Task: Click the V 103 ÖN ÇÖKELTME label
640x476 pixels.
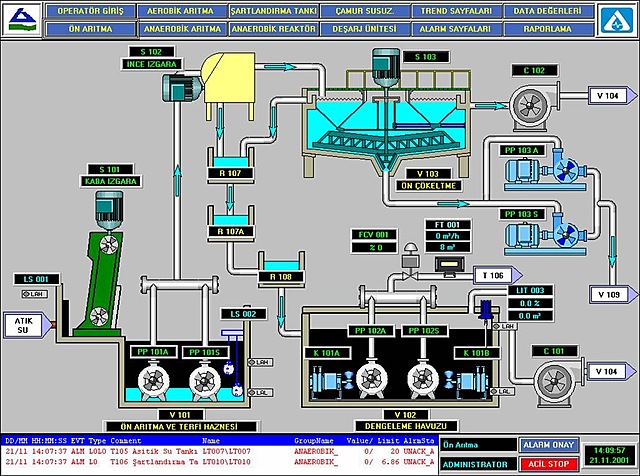Action: pyautogui.click(x=428, y=180)
